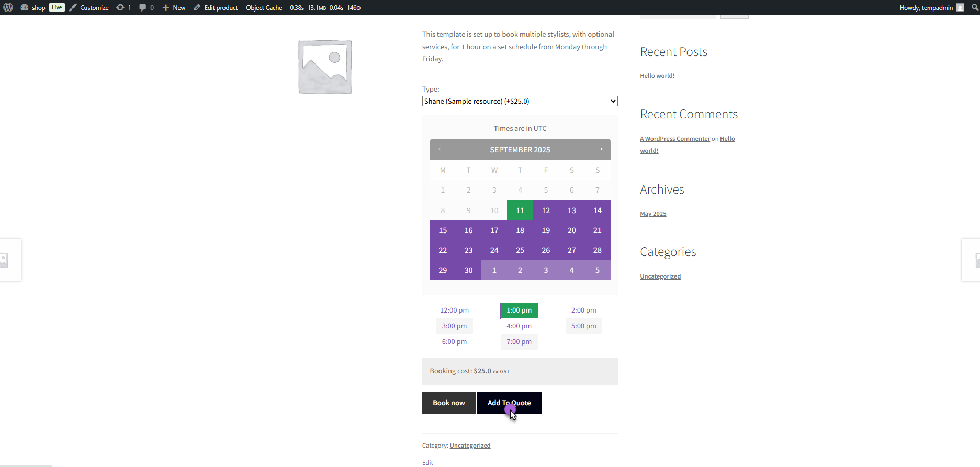Click the Add To Quote button

[x=509, y=403]
